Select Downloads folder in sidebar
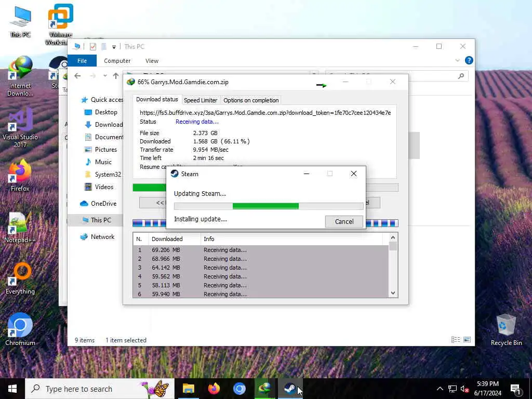532x399 pixels. [103, 125]
